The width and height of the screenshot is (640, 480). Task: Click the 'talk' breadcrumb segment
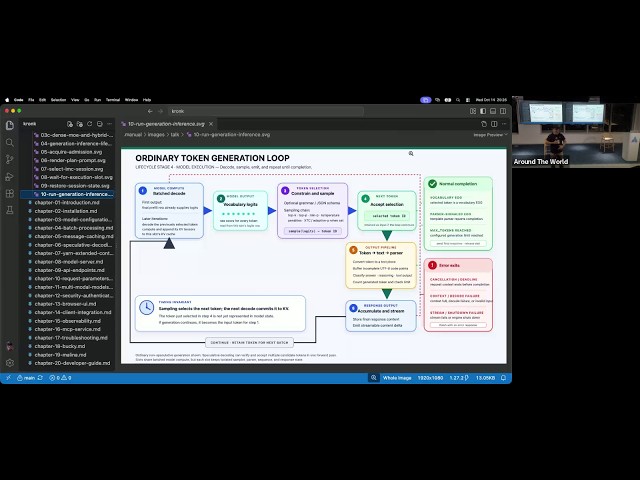point(175,135)
